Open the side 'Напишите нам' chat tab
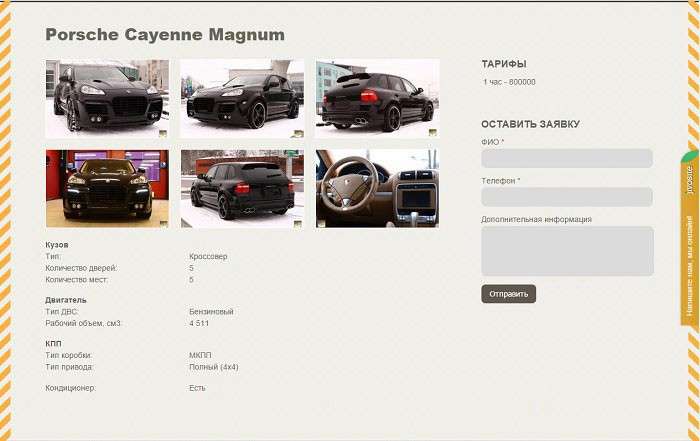This screenshot has height=441, width=700. pos(690,239)
